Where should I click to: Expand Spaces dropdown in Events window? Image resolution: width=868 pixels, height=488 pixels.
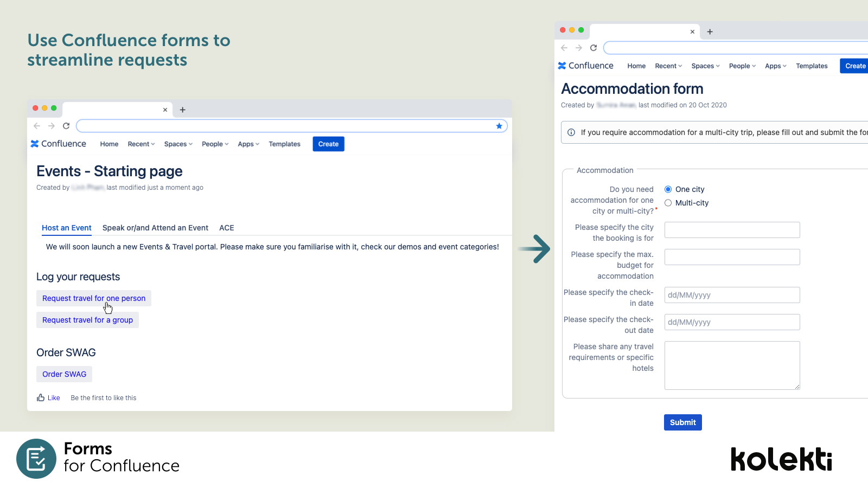pyautogui.click(x=178, y=144)
